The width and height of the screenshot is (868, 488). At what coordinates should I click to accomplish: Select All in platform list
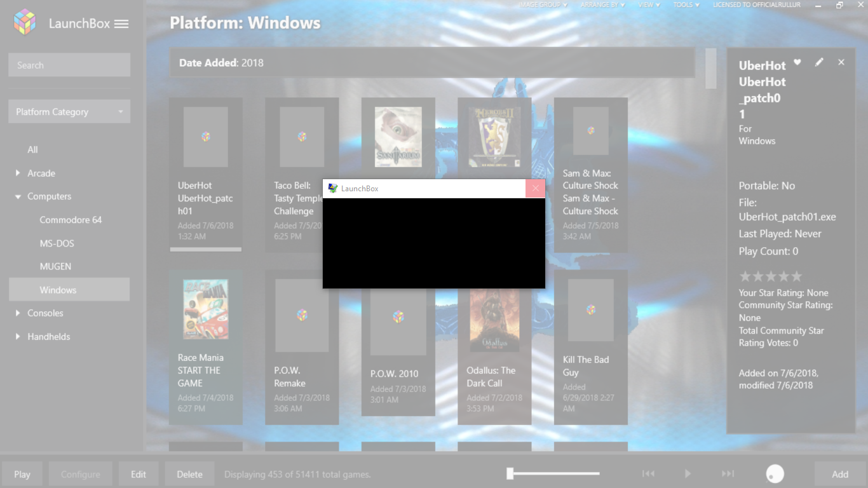32,150
